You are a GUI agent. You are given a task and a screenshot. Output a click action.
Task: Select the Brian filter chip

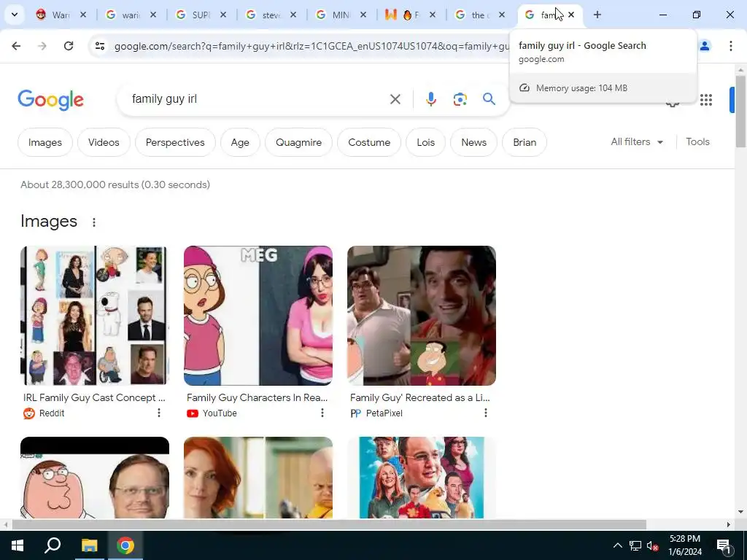click(525, 142)
